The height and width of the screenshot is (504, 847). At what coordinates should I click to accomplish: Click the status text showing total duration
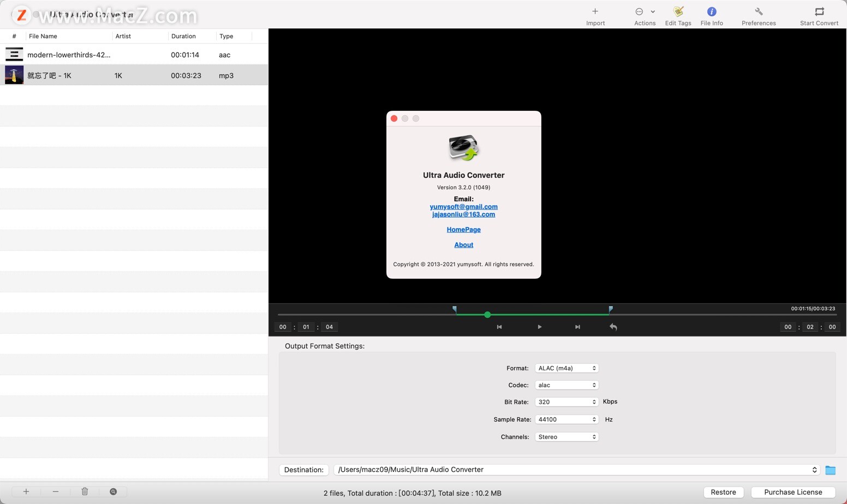pos(412,493)
